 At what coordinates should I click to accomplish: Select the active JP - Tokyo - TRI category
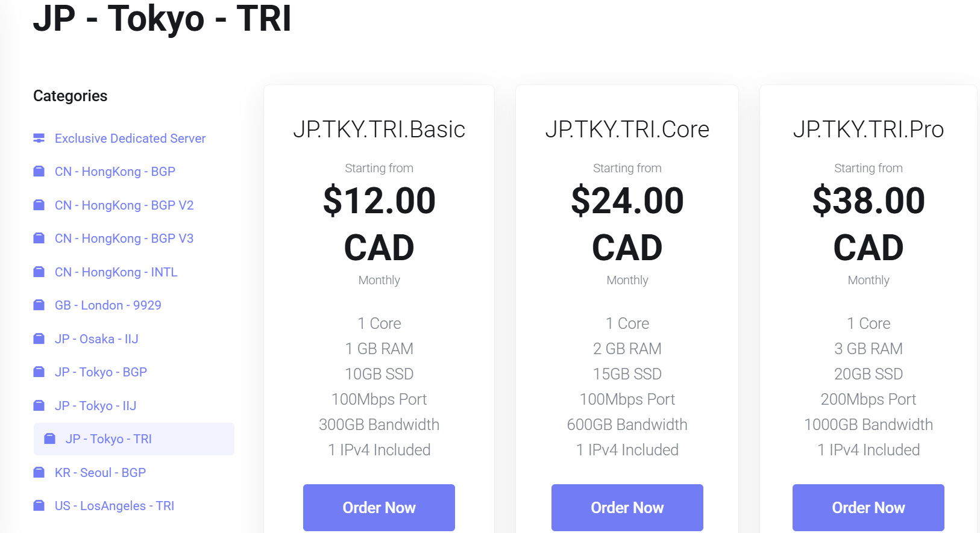tap(108, 439)
